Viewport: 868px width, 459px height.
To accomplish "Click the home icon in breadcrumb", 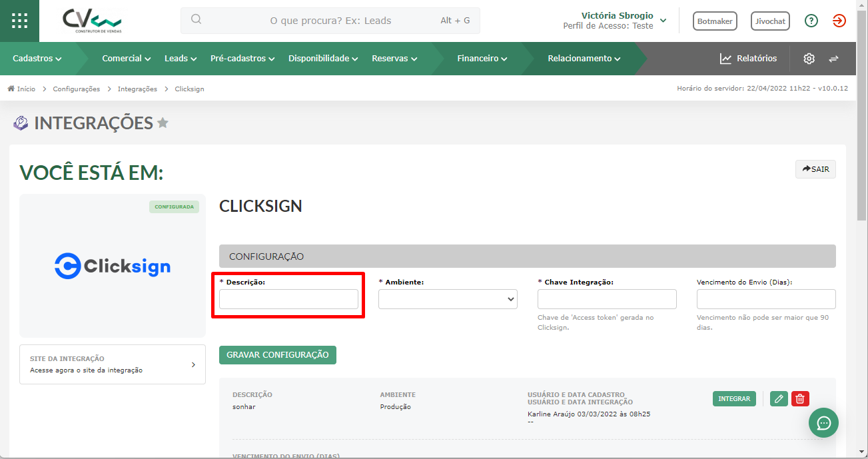I will pyautogui.click(x=11, y=89).
